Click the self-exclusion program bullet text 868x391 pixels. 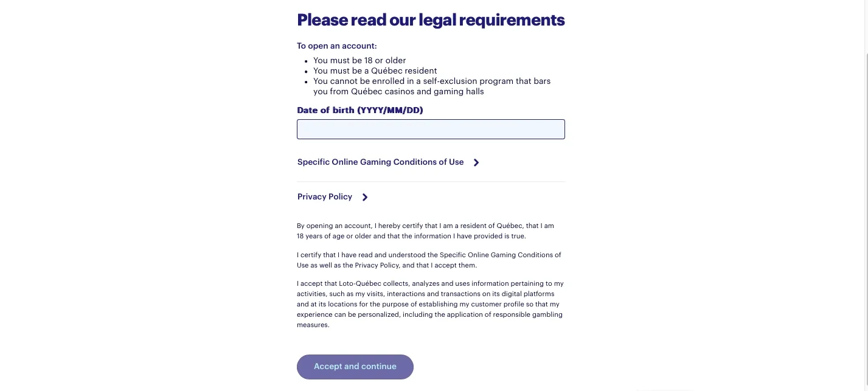coord(431,81)
